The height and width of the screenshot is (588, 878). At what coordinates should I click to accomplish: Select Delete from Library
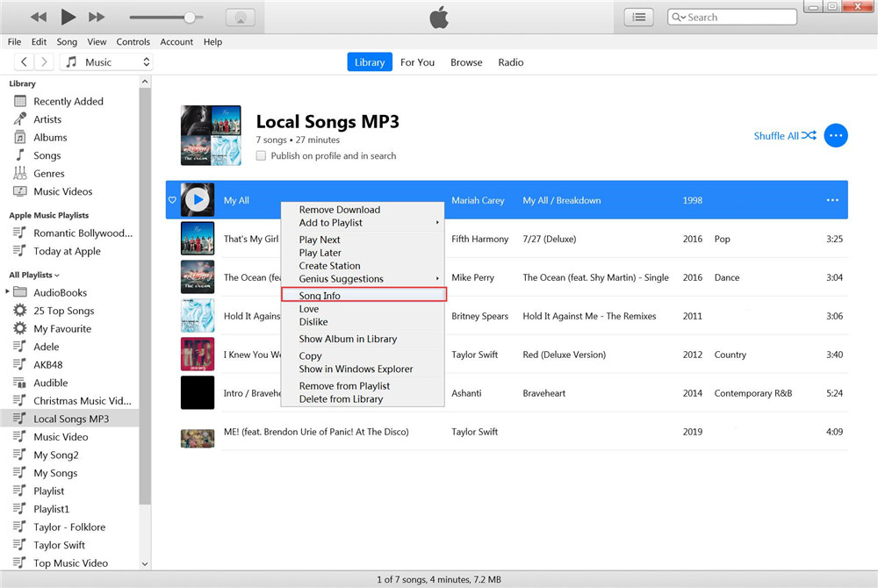click(x=363, y=399)
